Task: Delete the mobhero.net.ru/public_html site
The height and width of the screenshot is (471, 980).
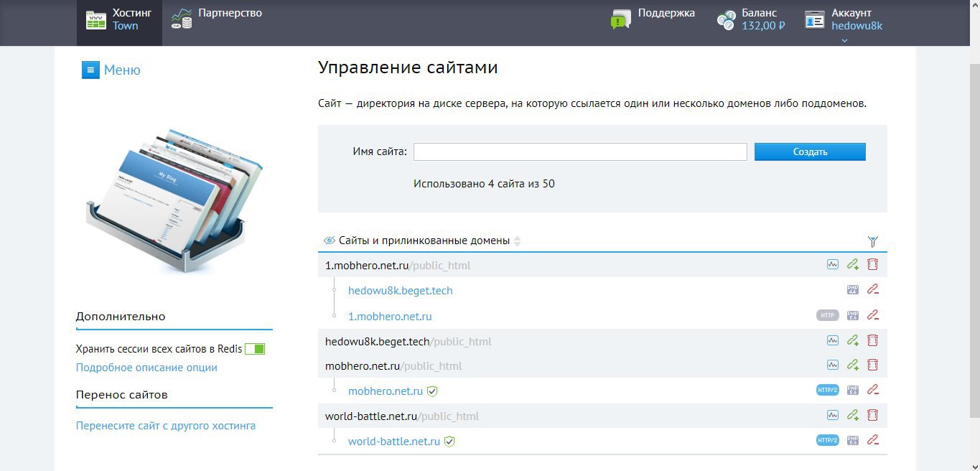Action: [x=872, y=365]
